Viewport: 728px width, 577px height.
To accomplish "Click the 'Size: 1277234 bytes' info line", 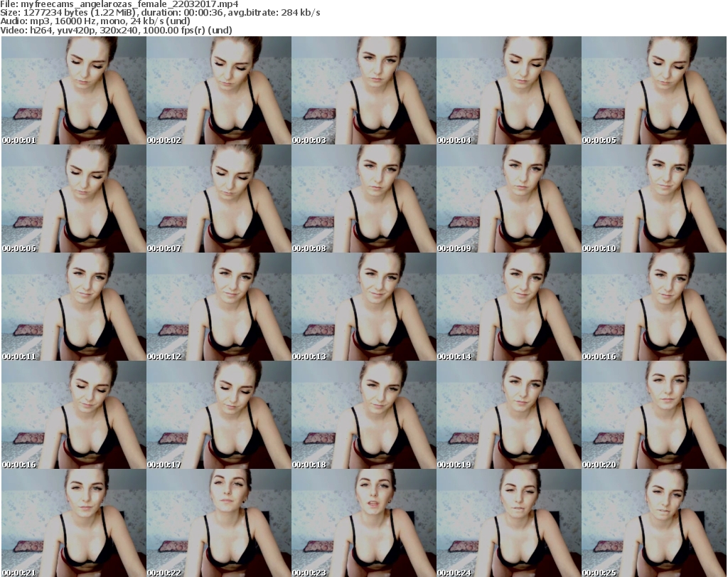I will [160, 13].
